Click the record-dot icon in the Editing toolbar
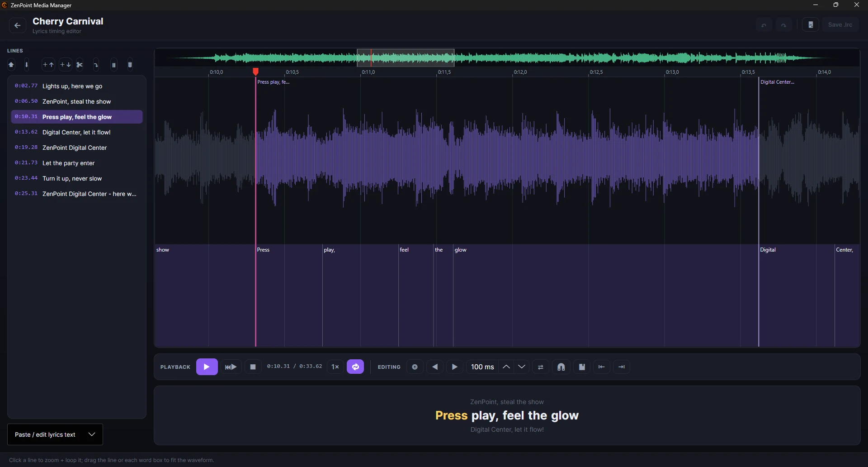This screenshot has height=467, width=868. tap(415, 367)
